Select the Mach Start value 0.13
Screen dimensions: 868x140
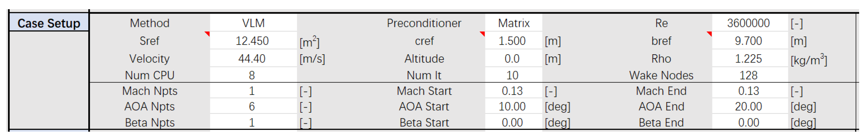pos(512,91)
